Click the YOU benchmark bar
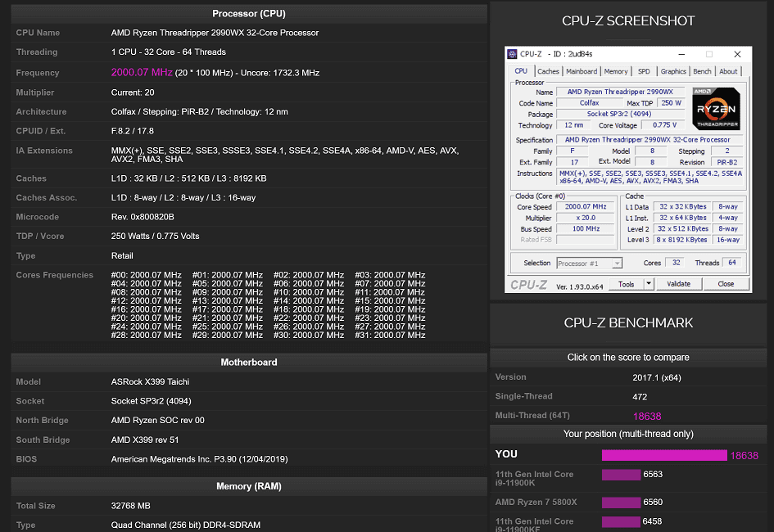This screenshot has width=774, height=532. pos(664,455)
